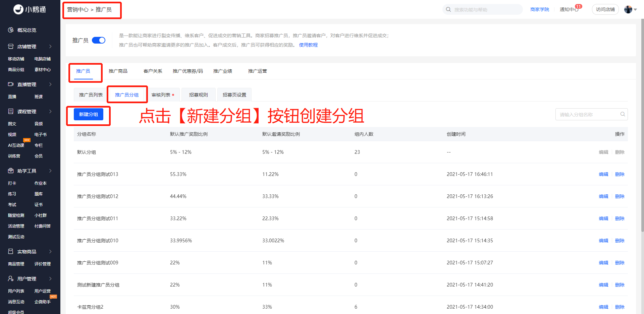This screenshot has width=644, height=314.
Task: Switch to the 推广业绩 tab
Action: coord(223,71)
